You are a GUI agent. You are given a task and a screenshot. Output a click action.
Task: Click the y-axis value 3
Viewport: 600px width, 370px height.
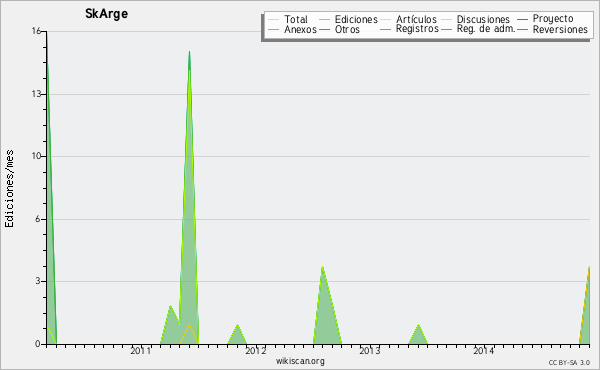click(x=38, y=281)
